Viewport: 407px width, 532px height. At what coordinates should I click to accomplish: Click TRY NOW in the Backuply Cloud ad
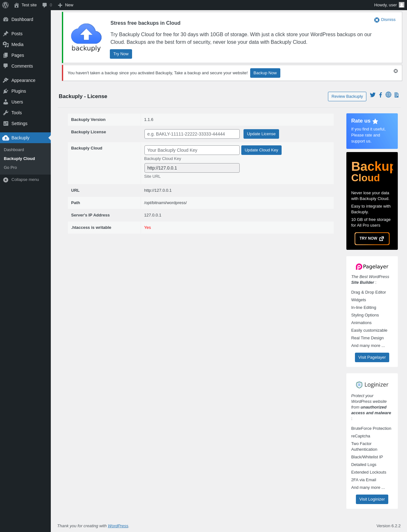pyautogui.click(x=372, y=239)
